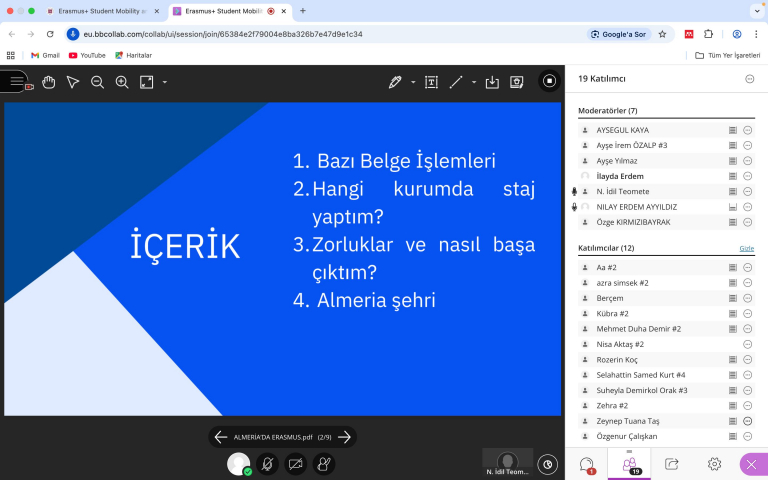Toggle microphone mute button
768x480 pixels.
tap(267, 463)
